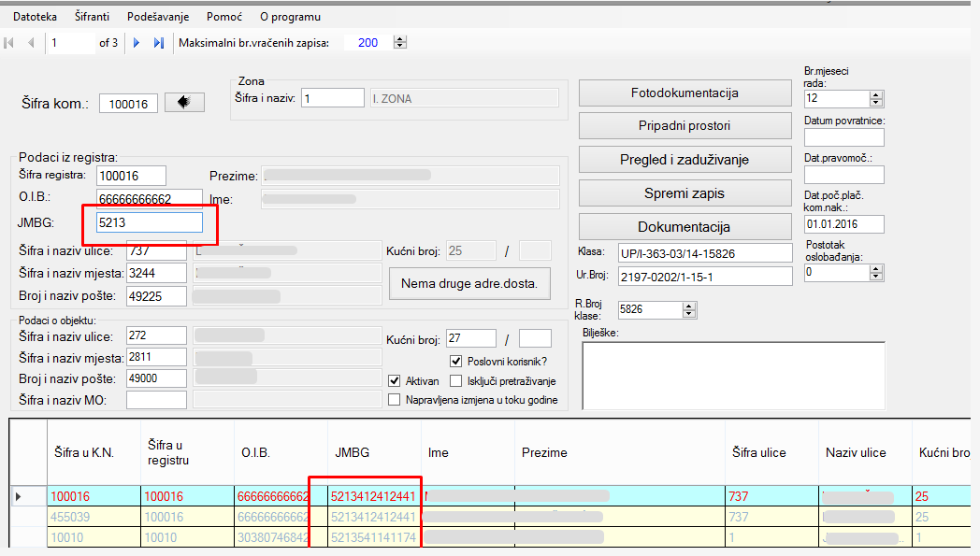Adjust the Br.mjeseci rada spinner arrows

pos(876,98)
